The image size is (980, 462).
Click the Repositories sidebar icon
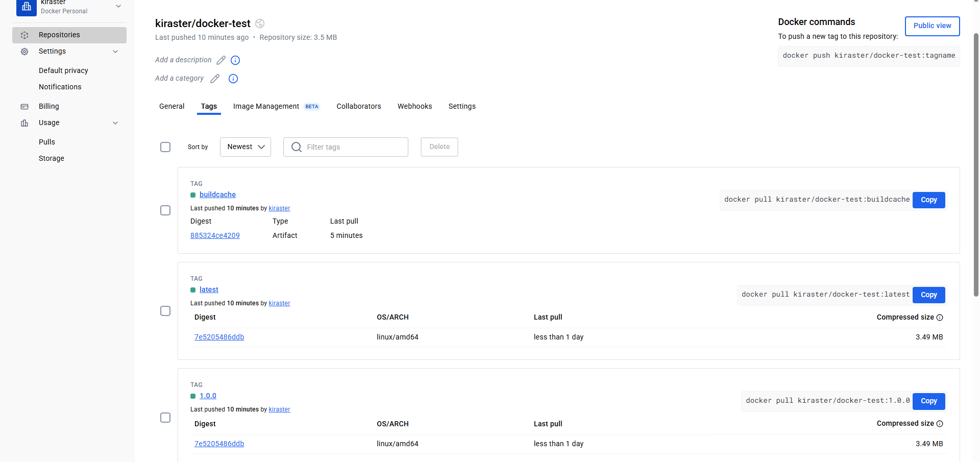click(x=24, y=35)
